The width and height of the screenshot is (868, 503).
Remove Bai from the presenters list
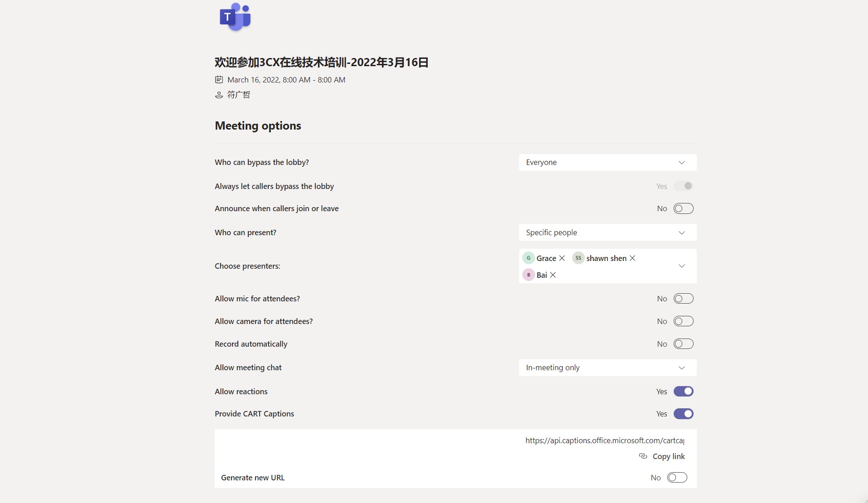point(553,275)
